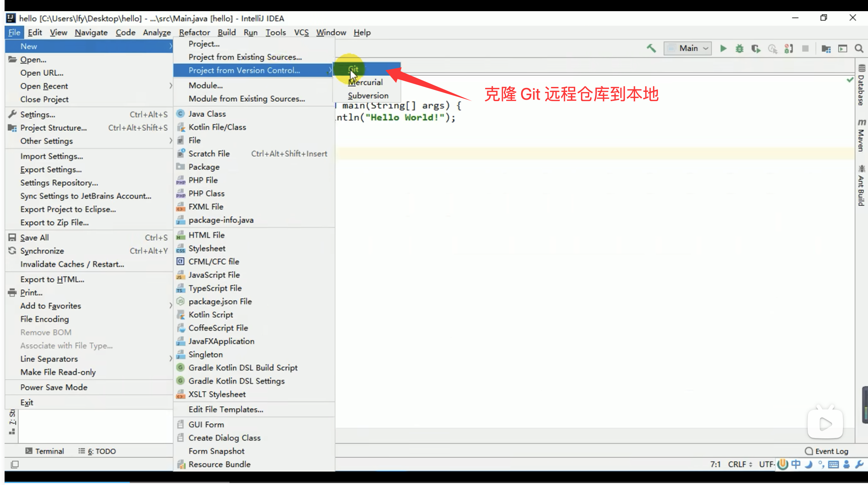Toggle Power Save Mode
This screenshot has width=868, height=485.
(54, 387)
